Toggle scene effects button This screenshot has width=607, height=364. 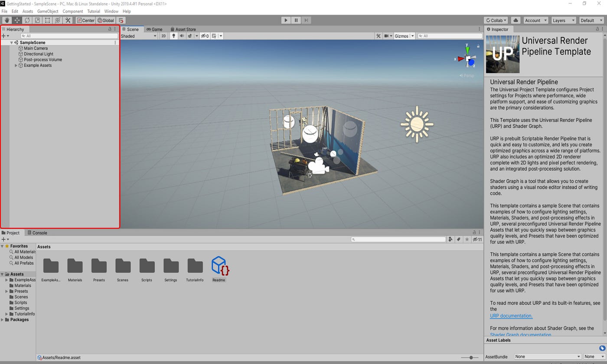click(190, 36)
